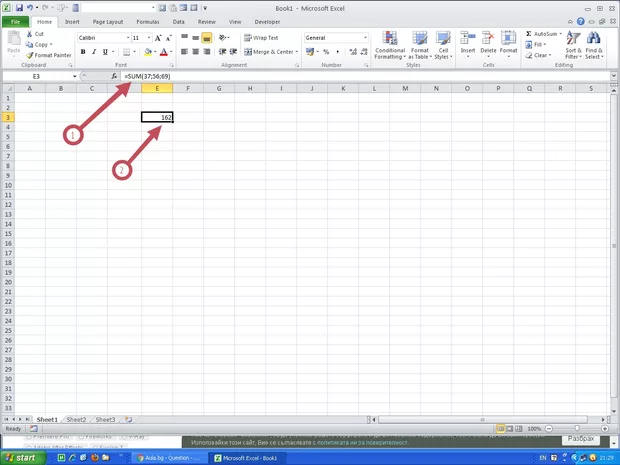Toggle italic formatting

point(94,52)
